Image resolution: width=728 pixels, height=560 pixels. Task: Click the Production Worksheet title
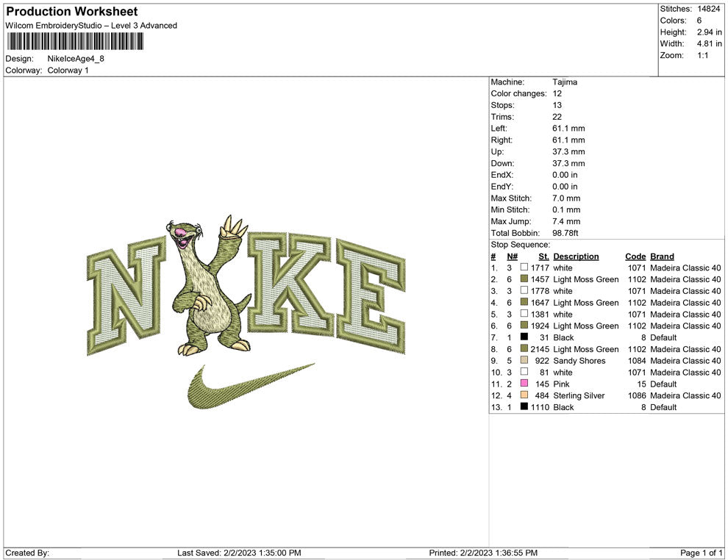72,12
